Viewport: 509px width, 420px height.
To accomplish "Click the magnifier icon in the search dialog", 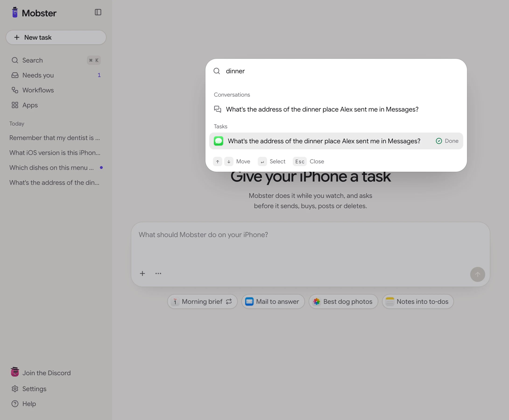I will point(217,71).
